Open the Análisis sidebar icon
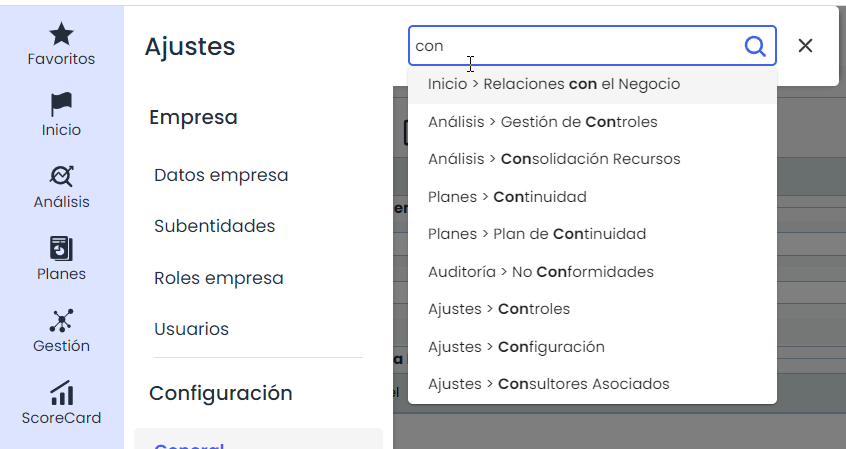The image size is (846, 449). pos(61,177)
